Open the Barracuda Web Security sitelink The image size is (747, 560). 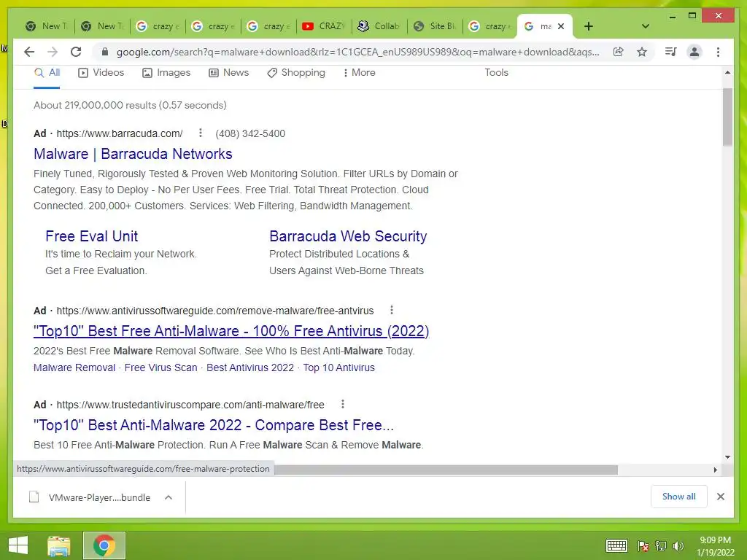click(x=348, y=236)
